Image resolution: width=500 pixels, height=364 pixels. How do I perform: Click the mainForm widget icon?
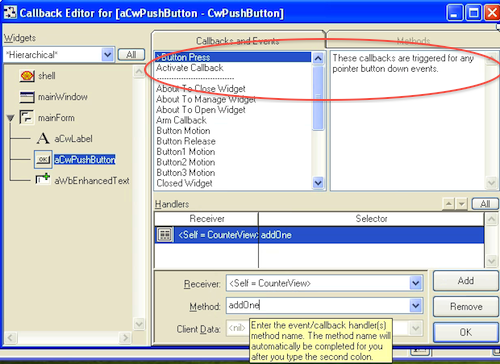(26, 118)
